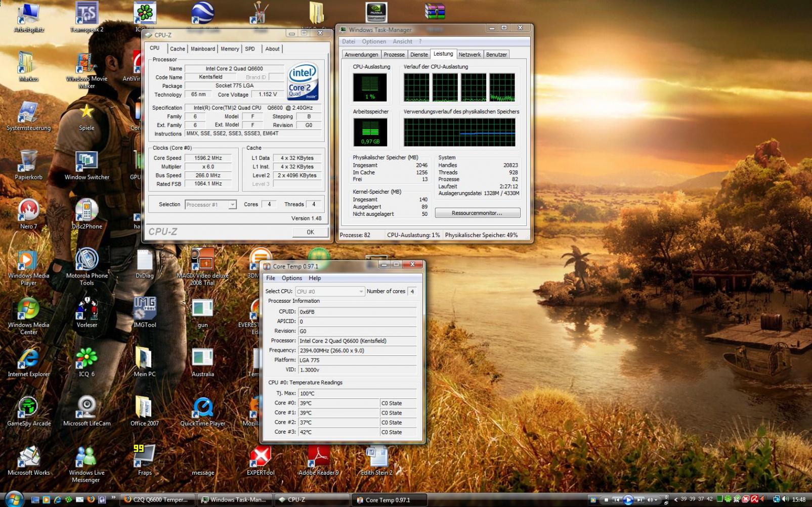Open the CPU-Z Processor selection dropdown
The image size is (812, 507).
click(x=211, y=205)
